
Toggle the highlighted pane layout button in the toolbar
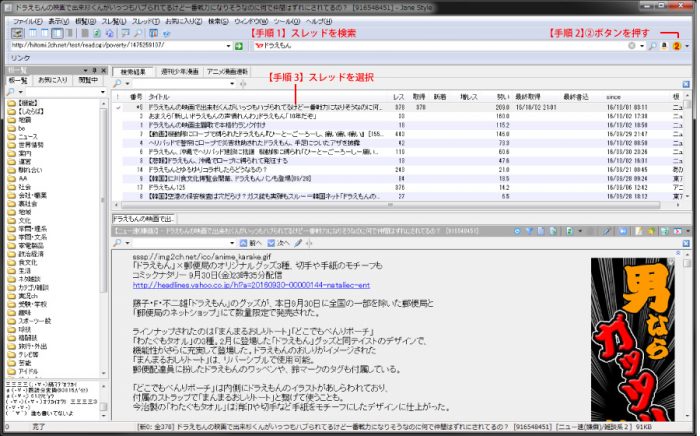point(57,33)
